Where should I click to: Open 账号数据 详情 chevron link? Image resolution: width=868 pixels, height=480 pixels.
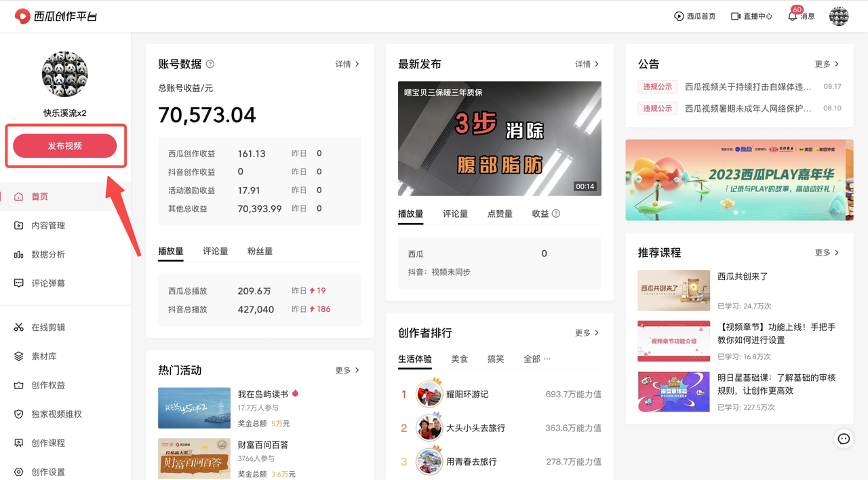pyautogui.click(x=347, y=64)
